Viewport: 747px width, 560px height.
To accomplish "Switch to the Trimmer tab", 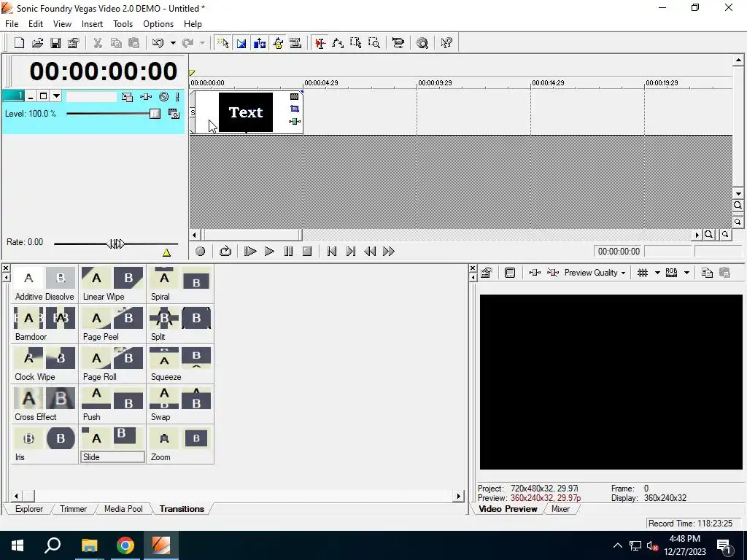I will click(74, 508).
